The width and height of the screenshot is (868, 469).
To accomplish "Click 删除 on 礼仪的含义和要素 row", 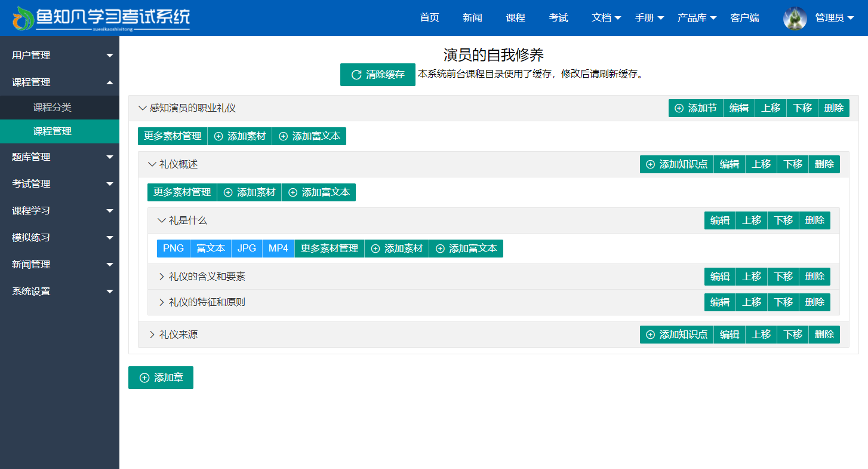I will tap(815, 277).
